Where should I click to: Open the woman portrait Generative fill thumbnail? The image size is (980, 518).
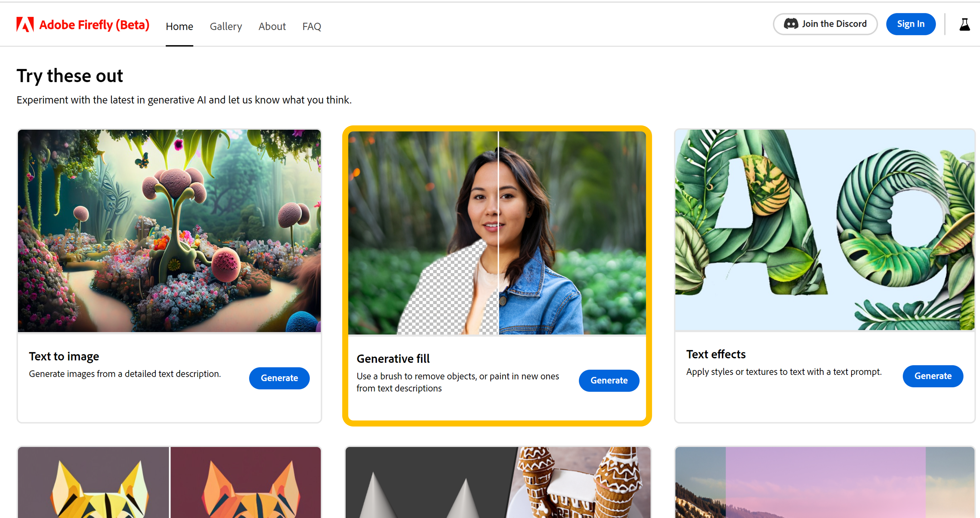pyautogui.click(x=497, y=233)
